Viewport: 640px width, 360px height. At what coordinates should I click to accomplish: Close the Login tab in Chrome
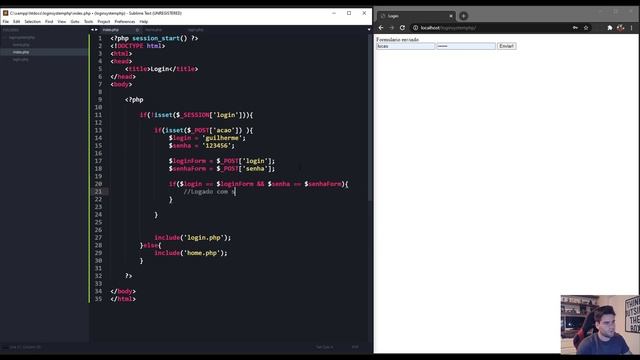(451, 16)
